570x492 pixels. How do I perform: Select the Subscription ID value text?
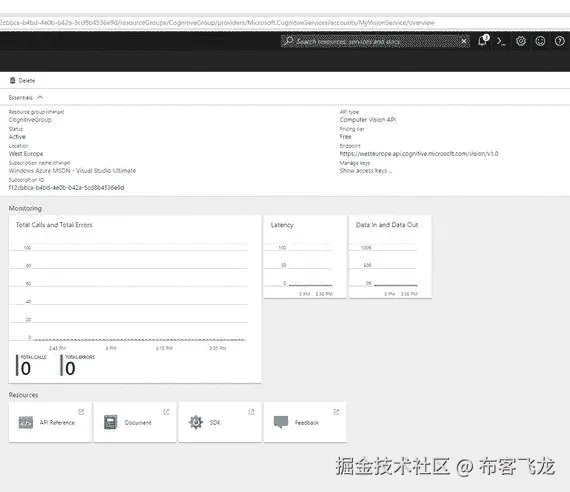[x=66, y=188]
